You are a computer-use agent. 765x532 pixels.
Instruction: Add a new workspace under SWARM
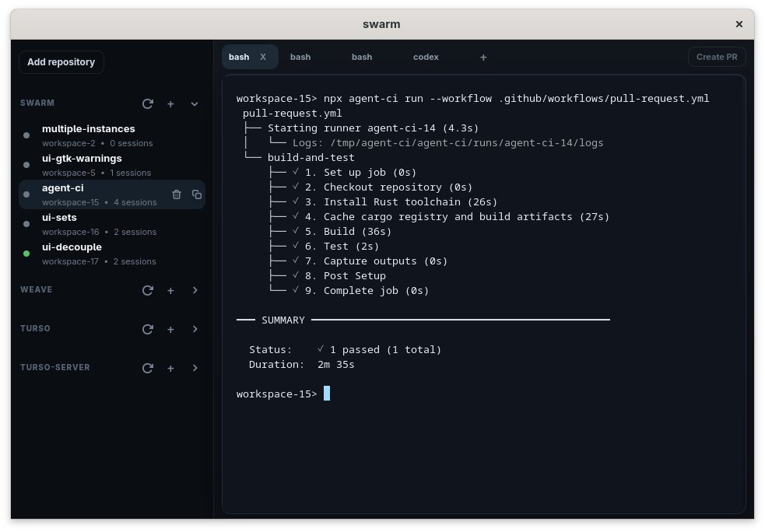171,103
